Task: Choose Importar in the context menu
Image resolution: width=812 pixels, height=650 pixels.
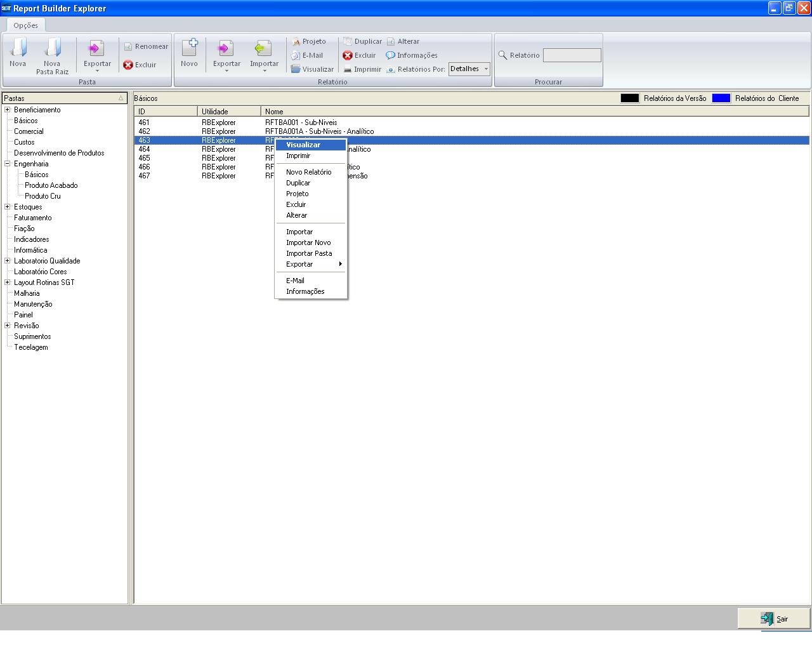Action: click(311, 232)
